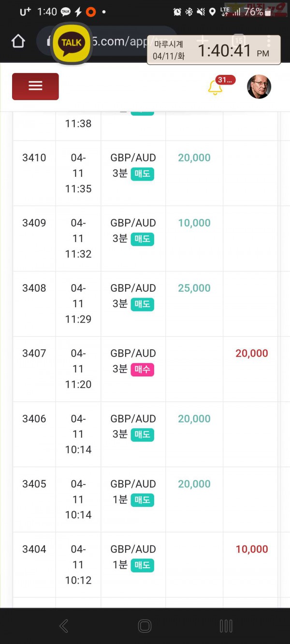Tap the 매도 badge on order 3405
This screenshot has width=290, height=644.
[142, 500]
